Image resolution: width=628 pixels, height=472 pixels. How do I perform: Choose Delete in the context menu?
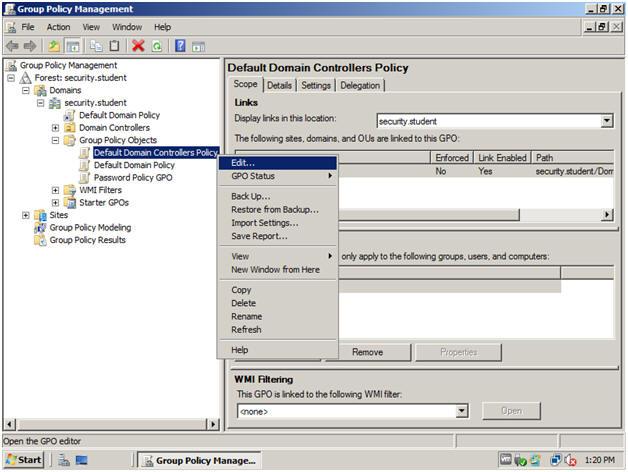click(278, 303)
